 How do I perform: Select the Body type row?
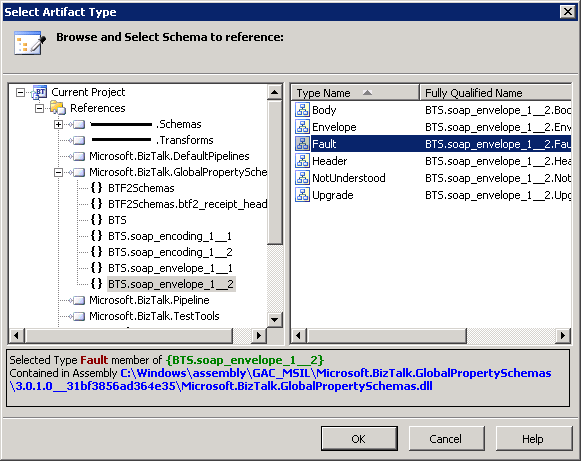click(432, 110)
